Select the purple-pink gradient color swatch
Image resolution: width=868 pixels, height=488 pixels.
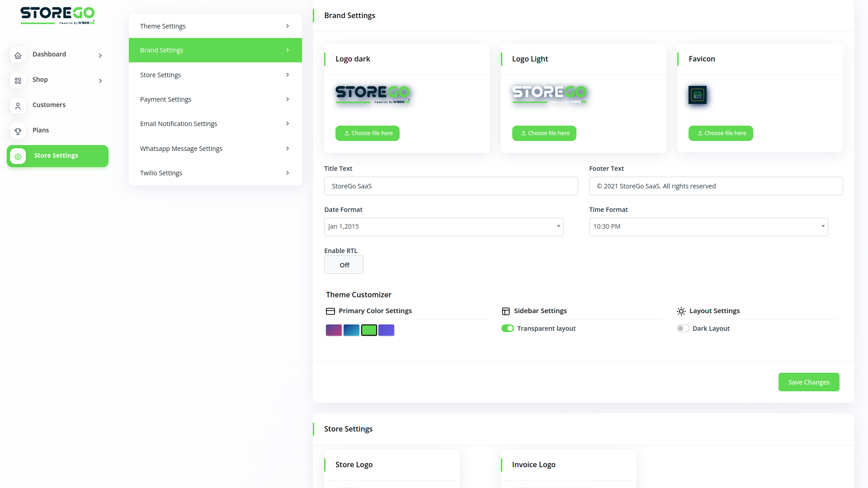[334, 330]
